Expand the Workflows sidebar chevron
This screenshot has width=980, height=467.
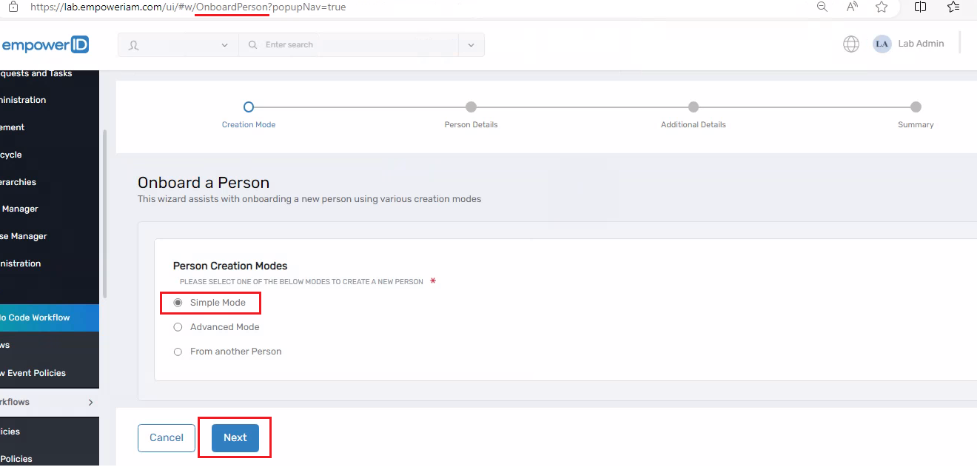[x=91, y=403]
